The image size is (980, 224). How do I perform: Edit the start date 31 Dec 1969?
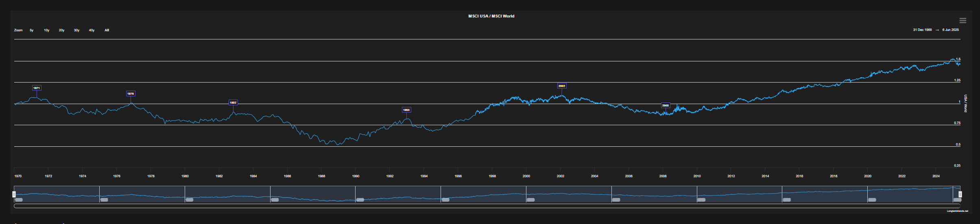pyautogui.click(x=922, y=30)
